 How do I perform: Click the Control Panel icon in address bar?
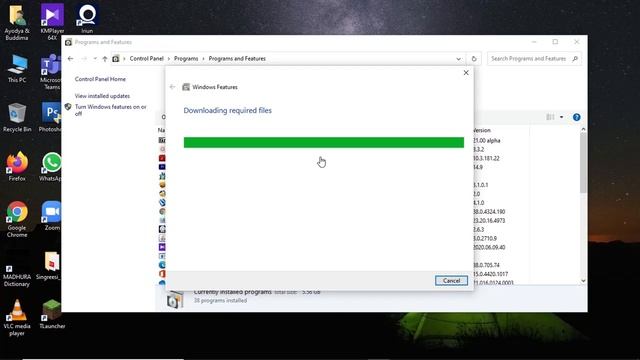coord(116,59)
